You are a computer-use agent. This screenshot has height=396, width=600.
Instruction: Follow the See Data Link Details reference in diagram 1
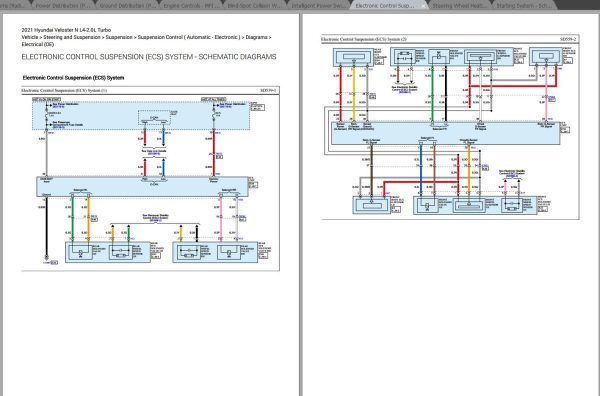pos(154,152)
